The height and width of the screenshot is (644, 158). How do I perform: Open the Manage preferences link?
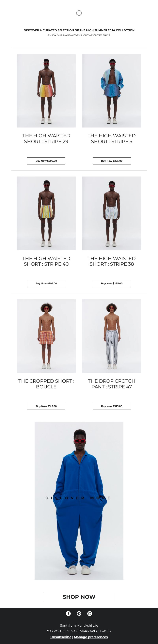[91, 637]
